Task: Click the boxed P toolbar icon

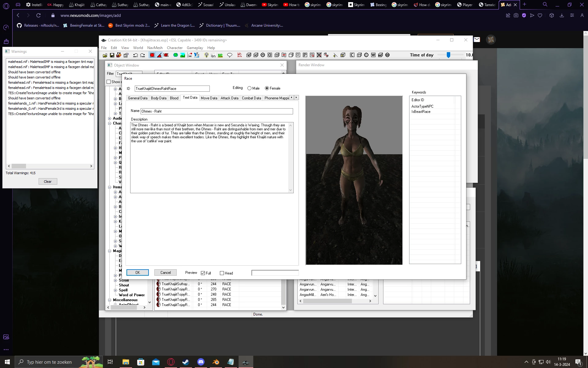Action: coord(305,55)
